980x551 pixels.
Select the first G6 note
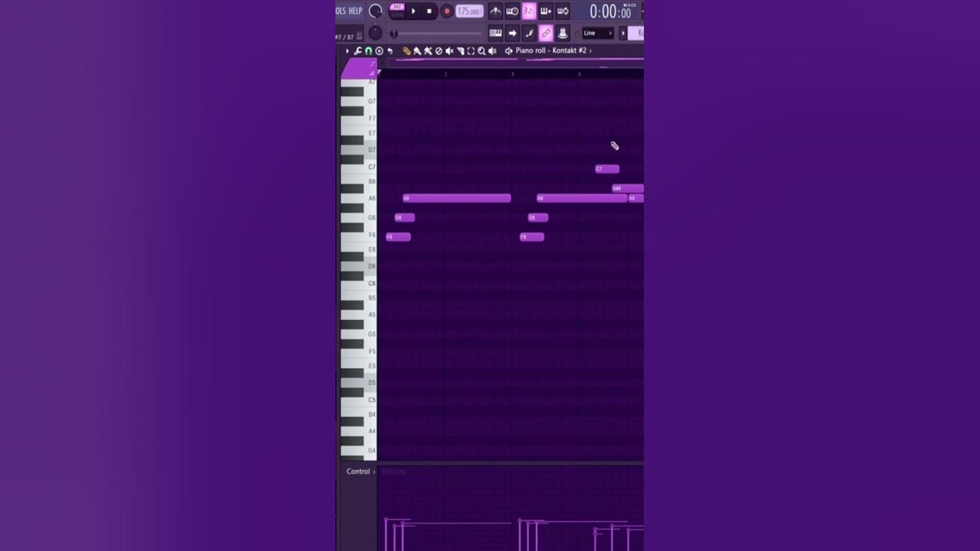[x=404, y=217]
